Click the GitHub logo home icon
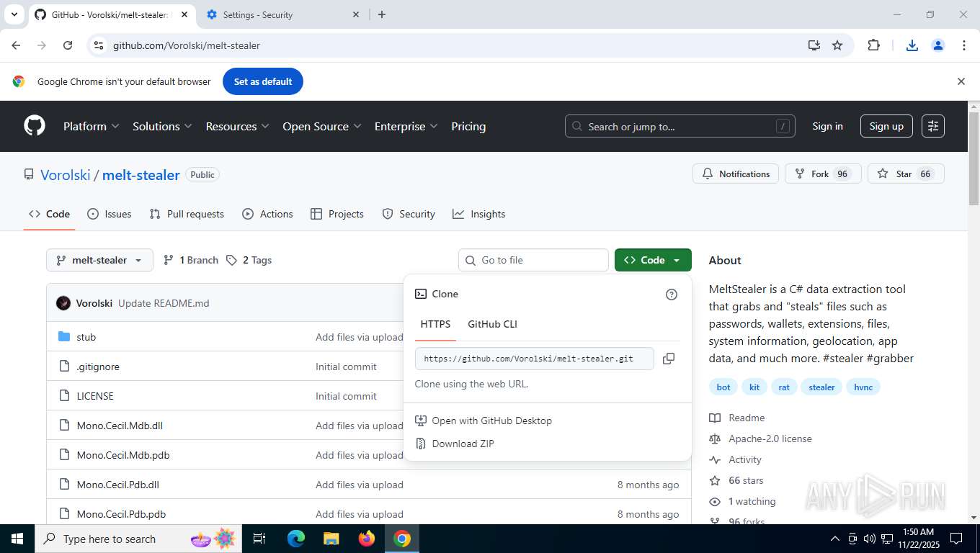 pos(35,126)
